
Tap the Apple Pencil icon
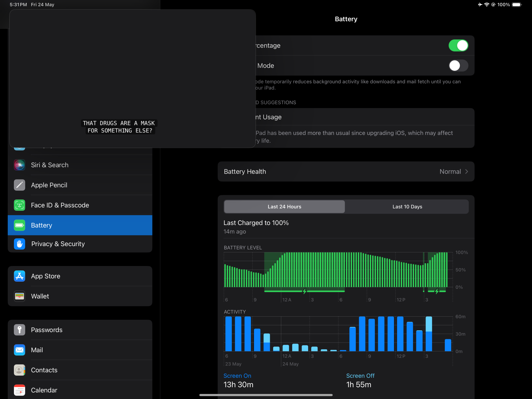pos(19,185)
